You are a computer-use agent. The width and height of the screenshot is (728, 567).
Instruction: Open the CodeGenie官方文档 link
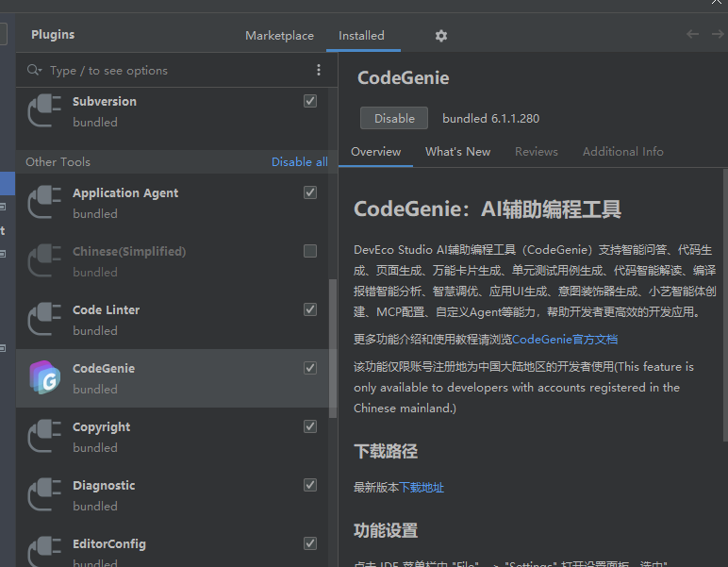565,340
